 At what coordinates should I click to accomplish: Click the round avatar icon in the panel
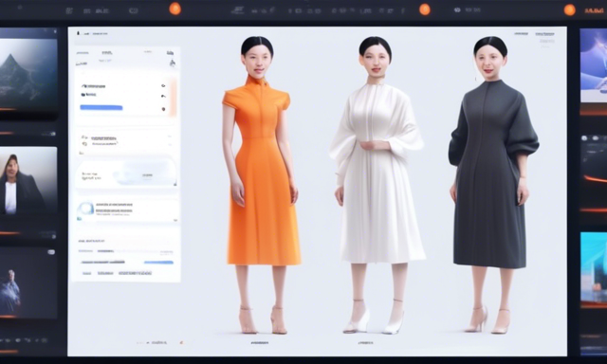pyautogui.click(x=85, y=209)
